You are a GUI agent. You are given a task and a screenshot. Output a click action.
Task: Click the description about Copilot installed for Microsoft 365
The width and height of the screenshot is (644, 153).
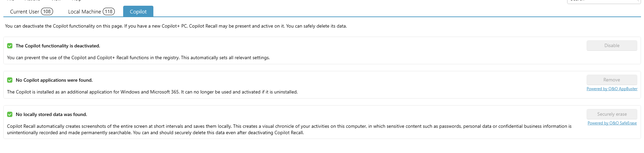click(x=152, y=92)
